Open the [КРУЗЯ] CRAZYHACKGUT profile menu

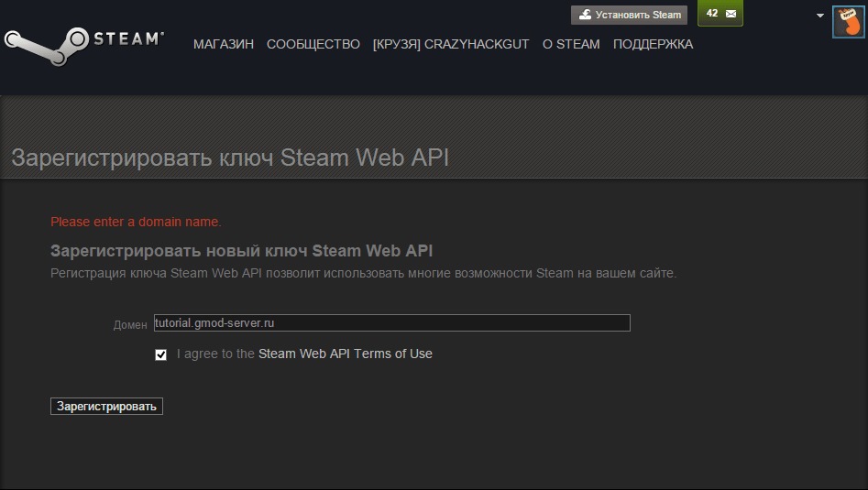(451, 44)
